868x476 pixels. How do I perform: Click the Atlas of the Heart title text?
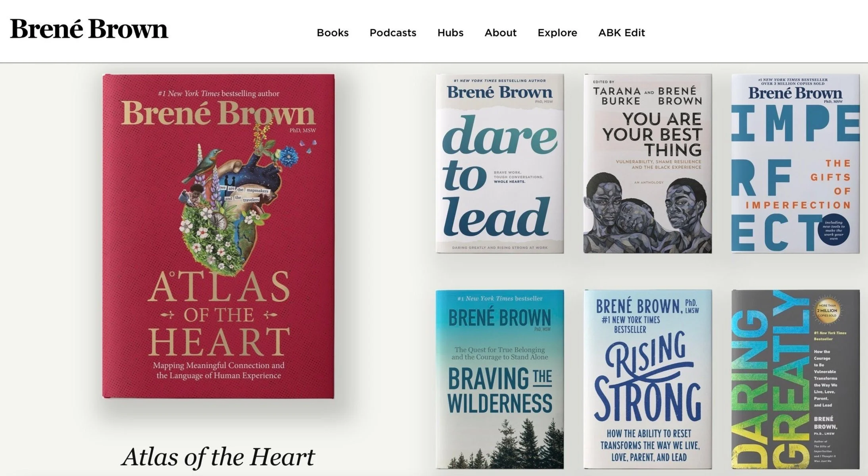[218, 457]
